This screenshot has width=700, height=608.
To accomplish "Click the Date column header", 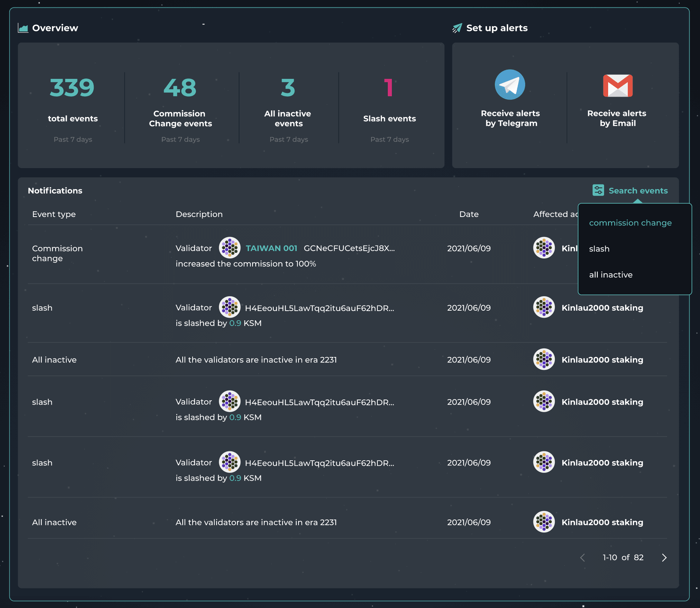I will coord(469,214).
